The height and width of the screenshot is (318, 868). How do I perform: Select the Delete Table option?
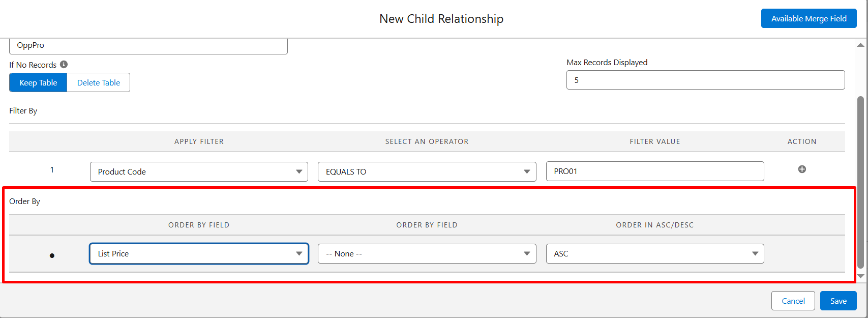pyautogui.click(x=99, y=83)
